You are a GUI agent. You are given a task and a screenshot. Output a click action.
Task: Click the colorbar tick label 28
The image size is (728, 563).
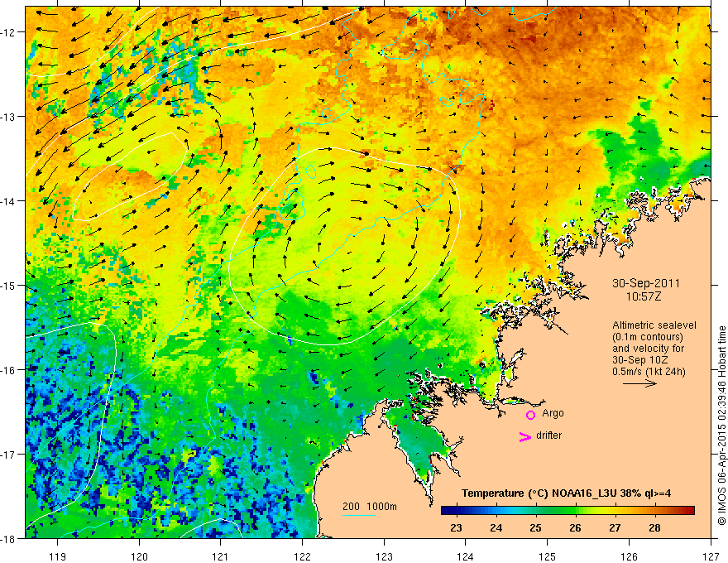(654, 528)
